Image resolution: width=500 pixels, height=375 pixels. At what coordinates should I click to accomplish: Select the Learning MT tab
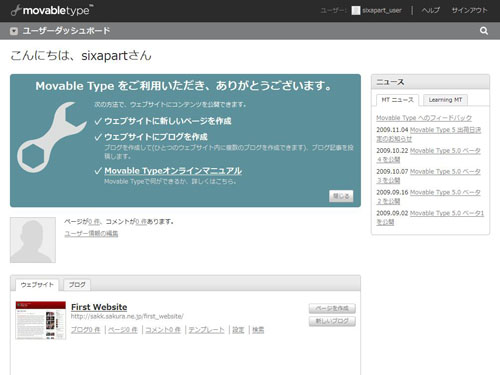coord(445,100)
